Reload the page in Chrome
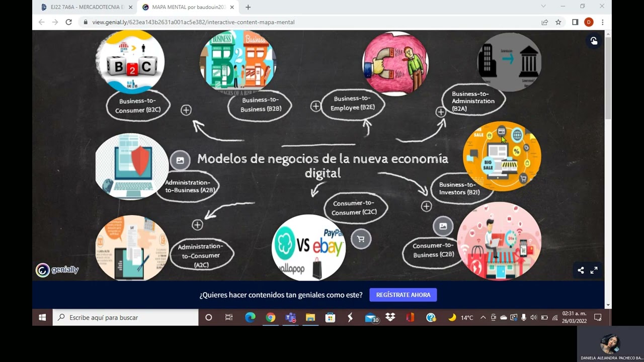 click(x=68, y=22)
